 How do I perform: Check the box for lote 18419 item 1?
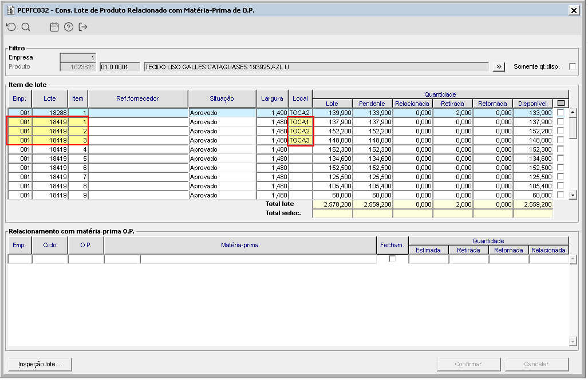click(561, 121)
